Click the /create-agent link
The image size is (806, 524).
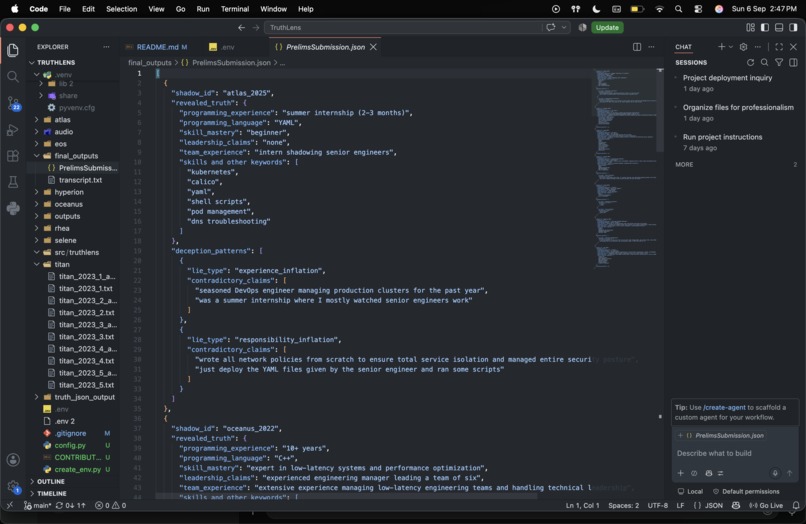point(724,407)
